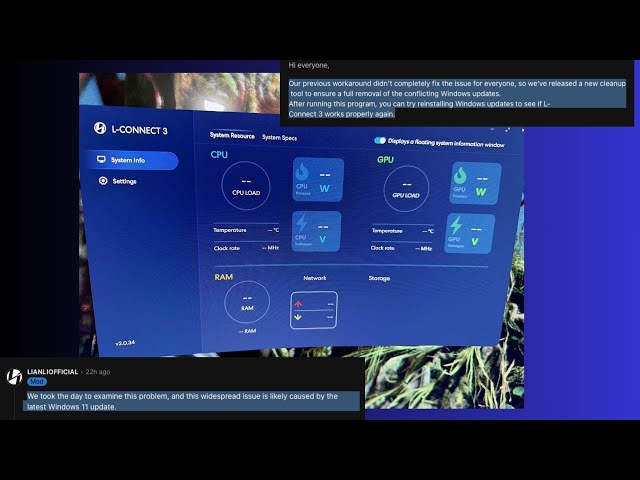Click the CPU LOAD circular gauge

click(246, 186)
